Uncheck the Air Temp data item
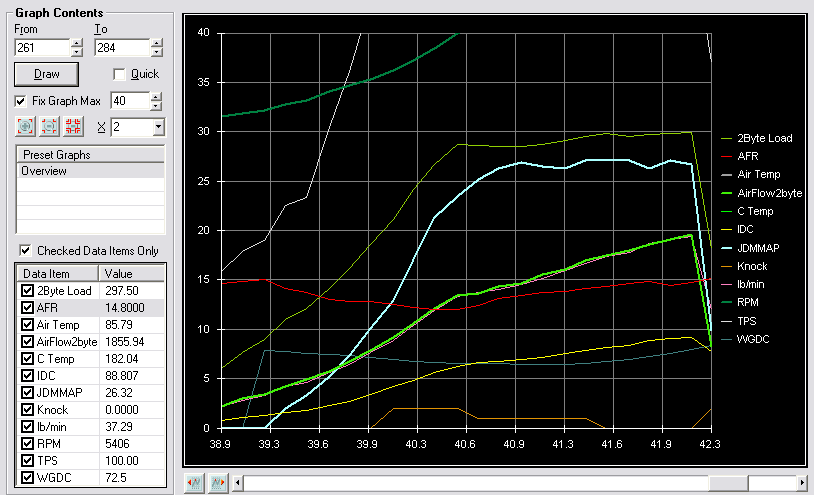 (x=28, y=325)
